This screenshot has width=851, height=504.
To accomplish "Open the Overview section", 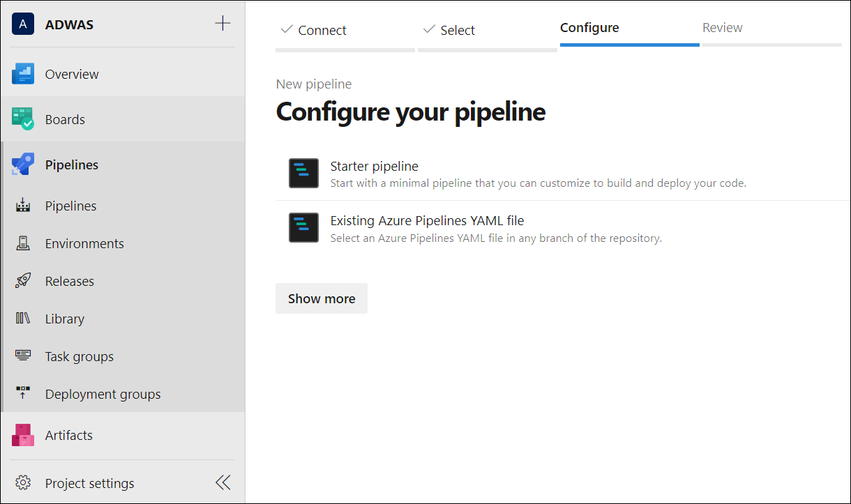I will (x=72, y=73).
